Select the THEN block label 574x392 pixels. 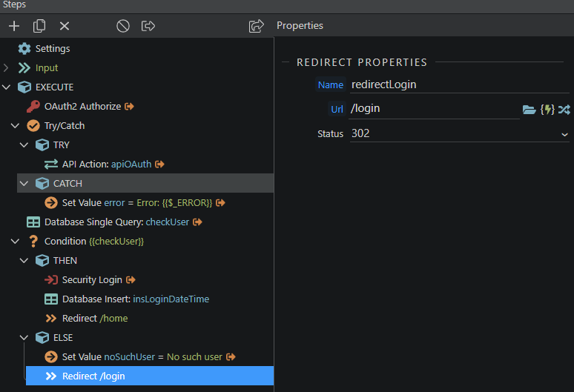[x=65, y=261]
